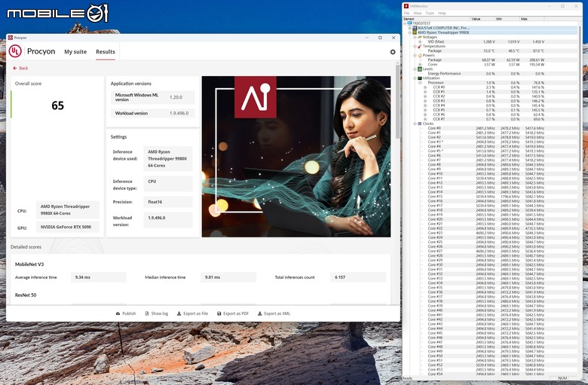Click the Export as PDF icon
The image size is (588, 385).
pos(219,313)
